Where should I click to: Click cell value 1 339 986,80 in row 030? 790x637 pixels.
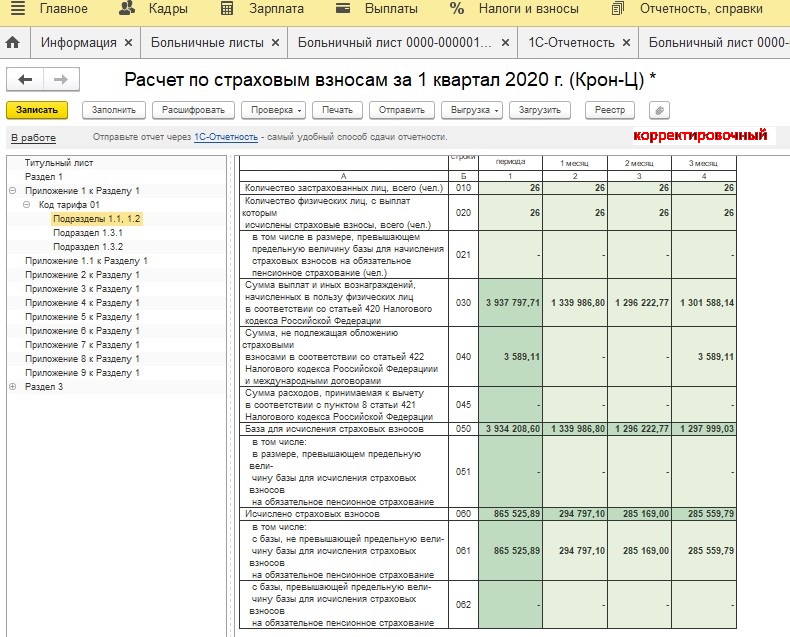tap(575, 303)
